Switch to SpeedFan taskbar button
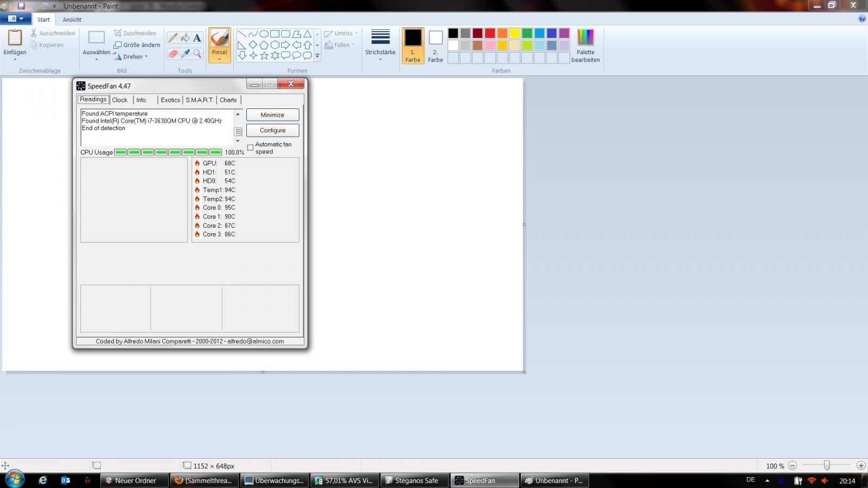 [x=484, y=480]
